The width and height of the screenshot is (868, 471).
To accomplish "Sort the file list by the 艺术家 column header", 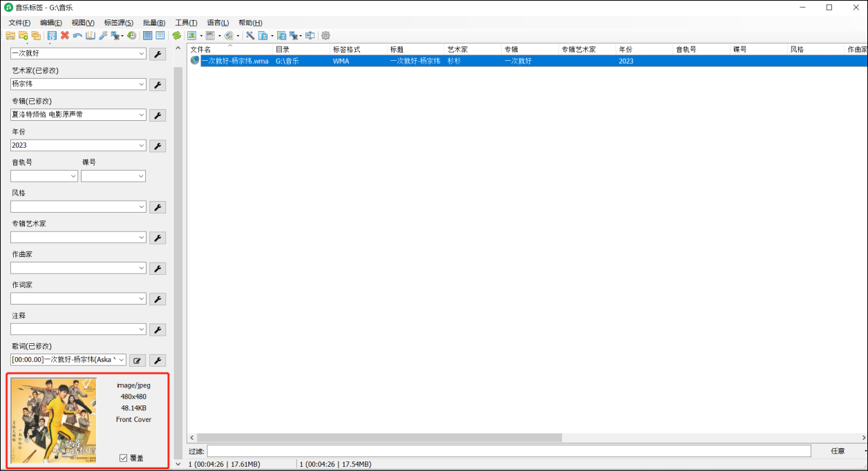I will coord(457,50).
